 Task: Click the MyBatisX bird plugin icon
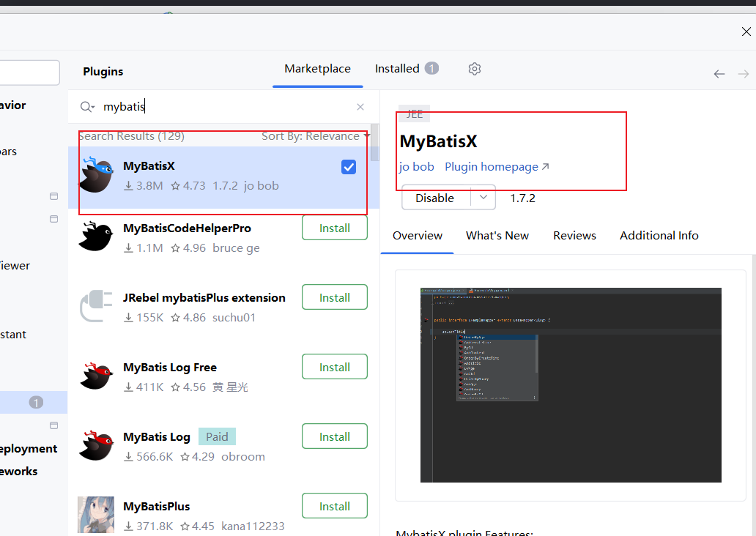96,175
